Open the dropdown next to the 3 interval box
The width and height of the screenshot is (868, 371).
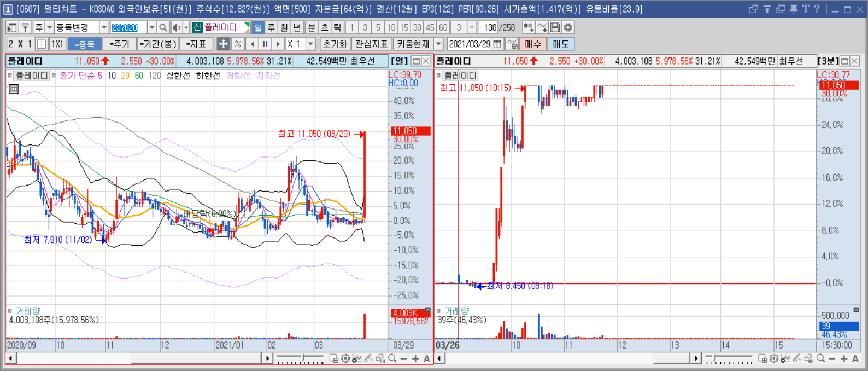[x=472, y=27]
